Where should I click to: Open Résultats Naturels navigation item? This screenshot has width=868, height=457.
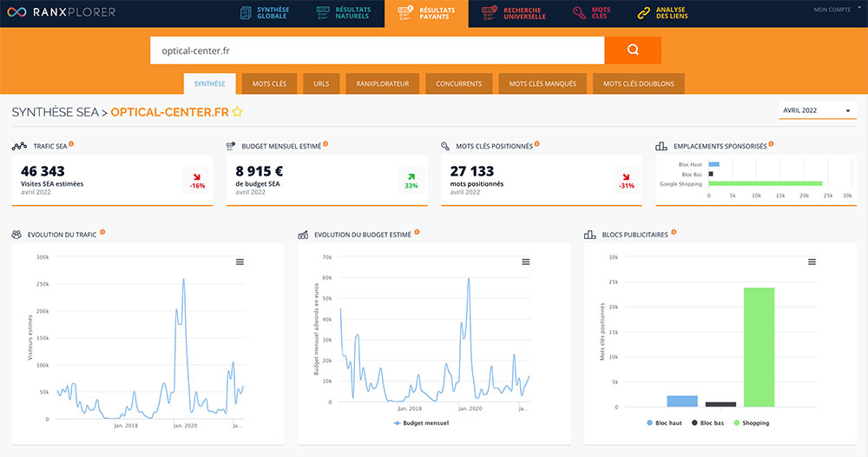343,13
